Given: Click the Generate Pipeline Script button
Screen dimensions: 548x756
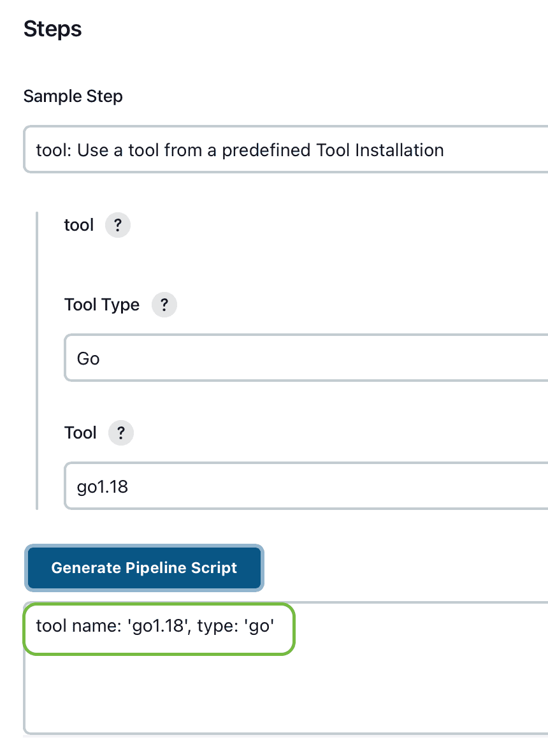Looking at the screenshot, I should click(143, 568).
